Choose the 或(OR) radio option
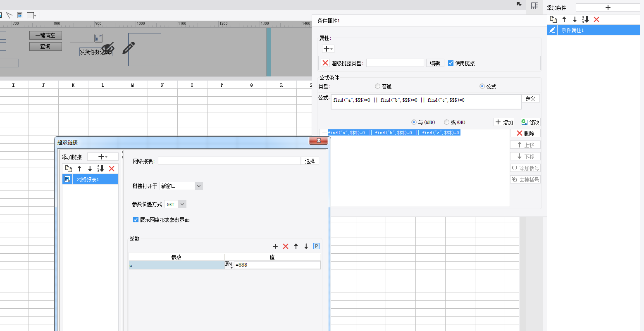The height and width of the screenshot is (331, 644). tap(446, 122)
